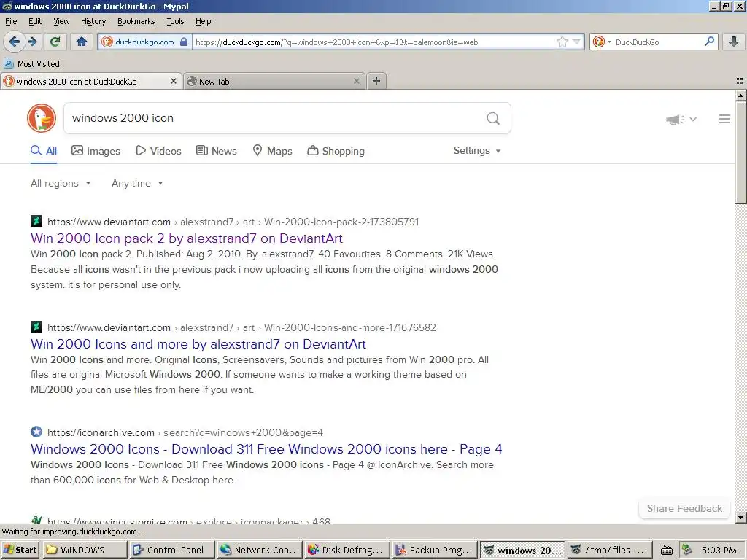Click the scrollbar down arrow
Image resolution: width=747 pixels, height=560 pixels.
tap(740, 517)
